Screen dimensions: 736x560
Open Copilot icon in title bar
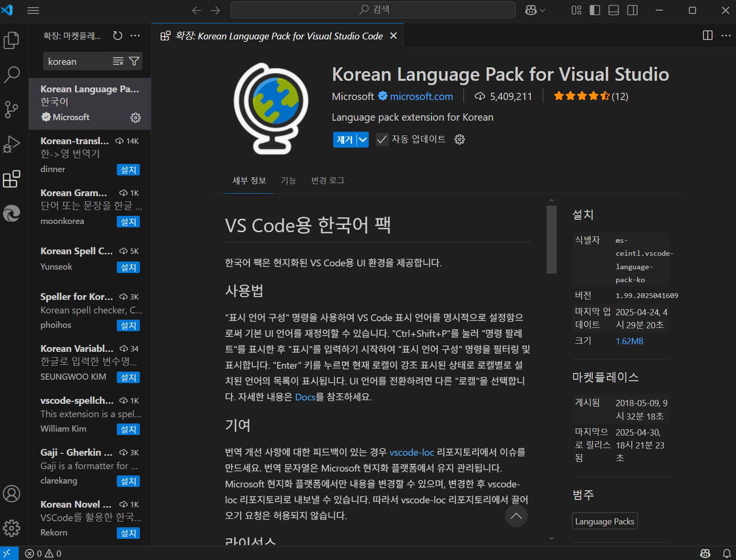click(x=531, y=10)
